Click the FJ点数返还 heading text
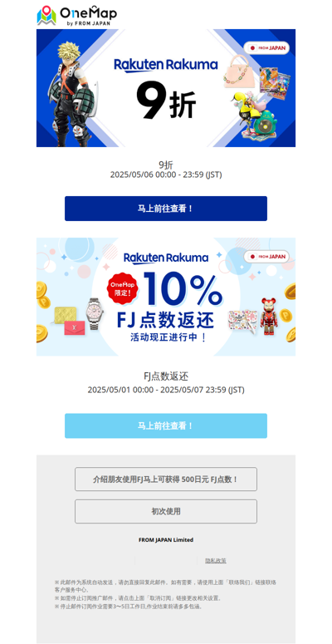Viewport: 332px width, 644px height. pyautogui.click(x=166, y=376)
